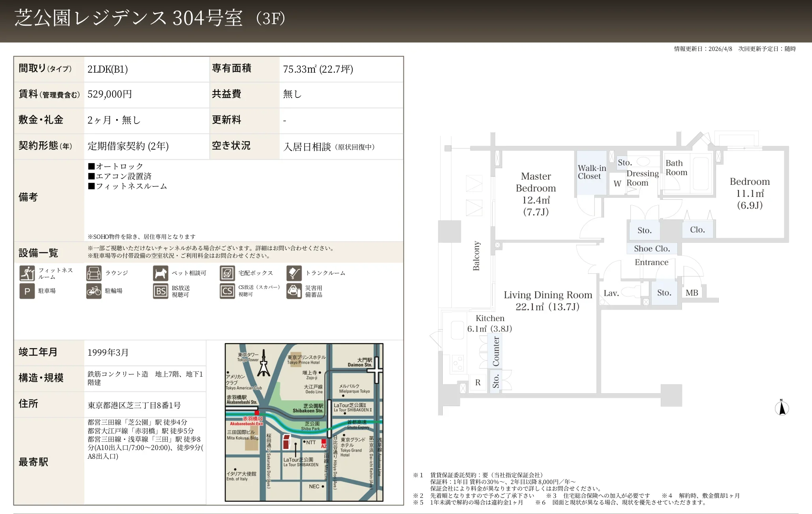
Task: Click the lounge sofa amenity icon
Action: (x=94, y=273)
